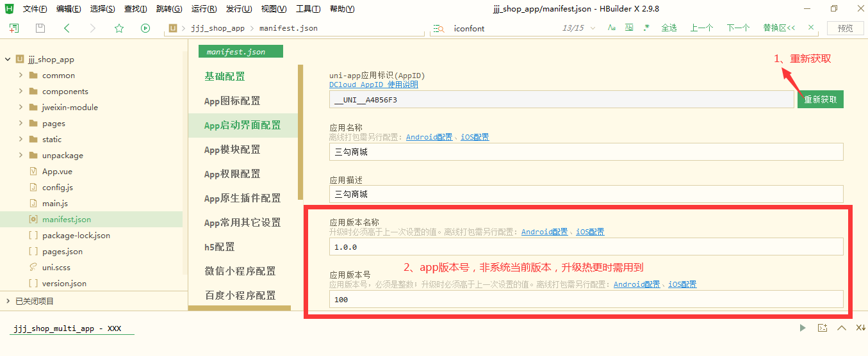Select the jjj_shop_multi_app - XXX console tab

(68, 328)
